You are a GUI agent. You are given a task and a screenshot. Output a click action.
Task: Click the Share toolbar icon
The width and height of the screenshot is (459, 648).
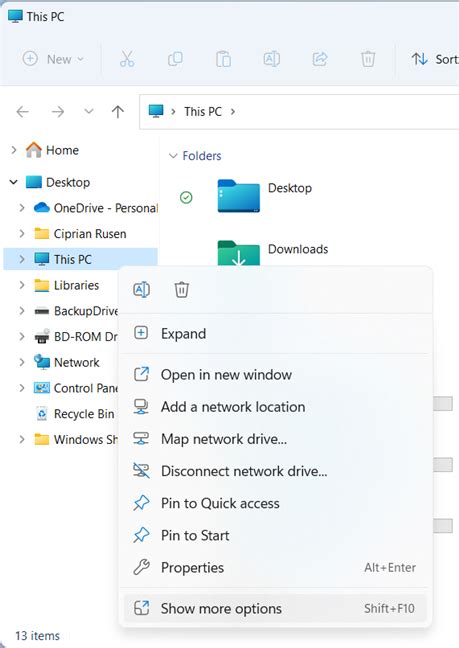(x=320, y=59)
